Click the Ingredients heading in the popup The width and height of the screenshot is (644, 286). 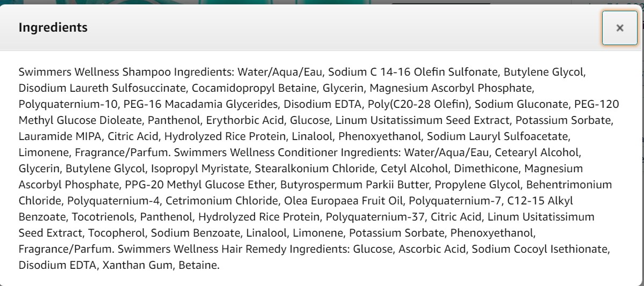coord(53,27)
